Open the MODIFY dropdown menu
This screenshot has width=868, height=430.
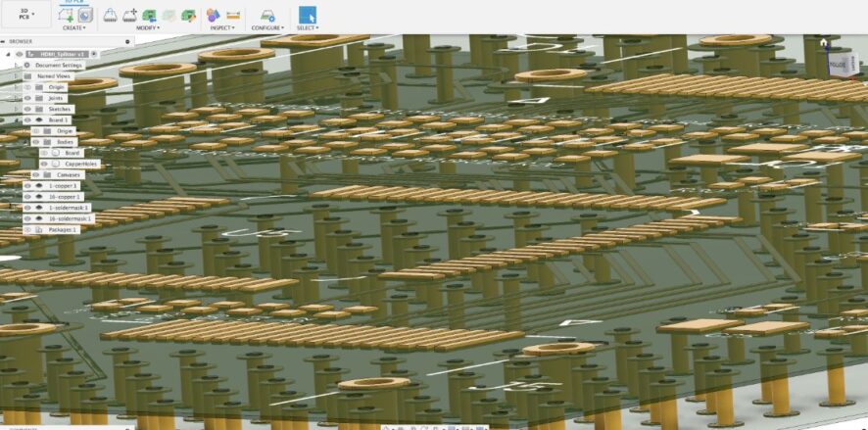point(148,27)
